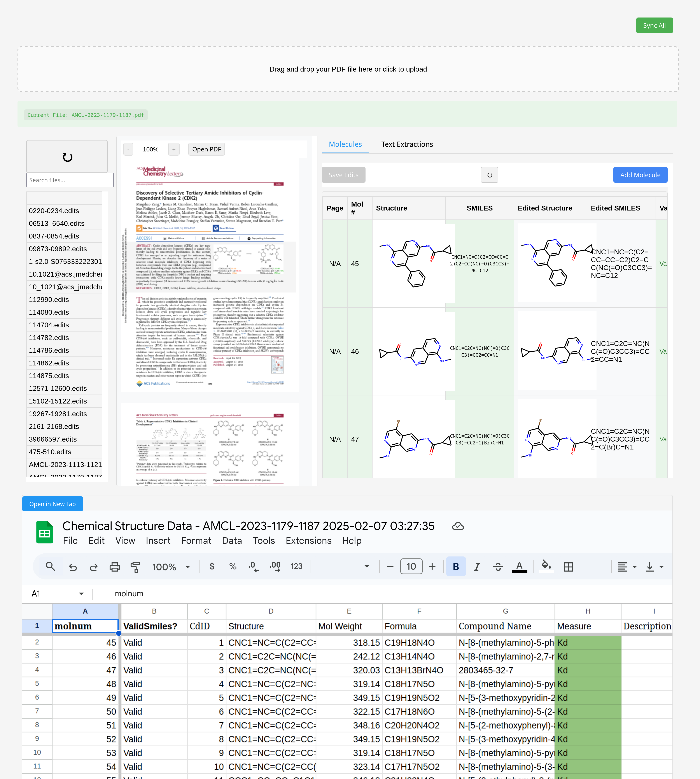Screen dimensions: 700x779
Task: Open the text color picker
Action: coord(519,566)
